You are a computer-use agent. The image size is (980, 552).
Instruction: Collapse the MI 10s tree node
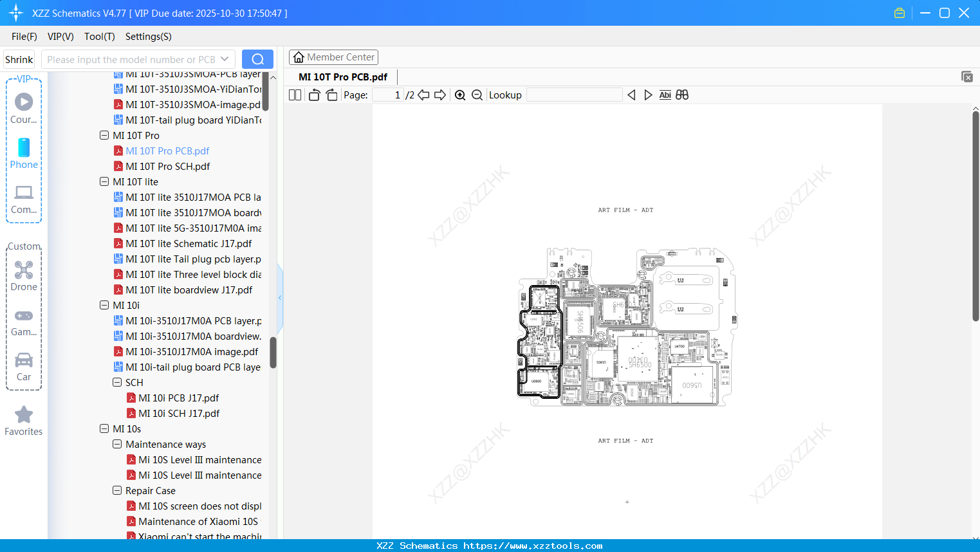pos(104,428)
